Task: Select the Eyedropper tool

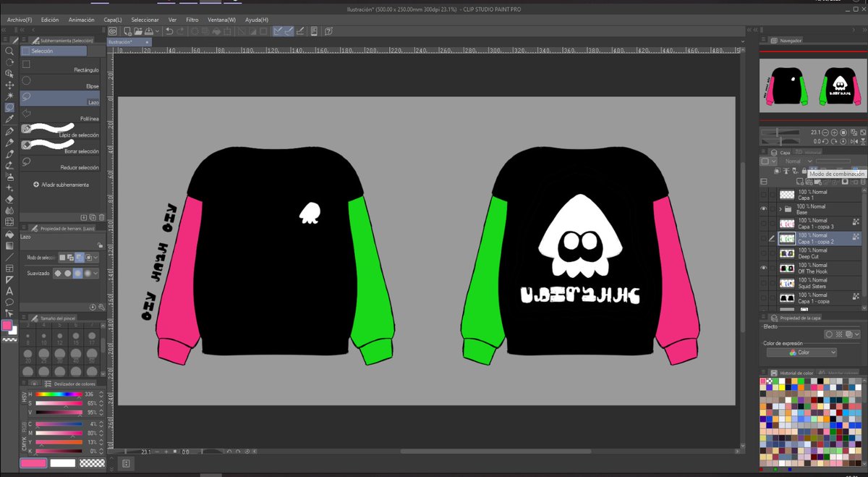Action: [9, 119]
